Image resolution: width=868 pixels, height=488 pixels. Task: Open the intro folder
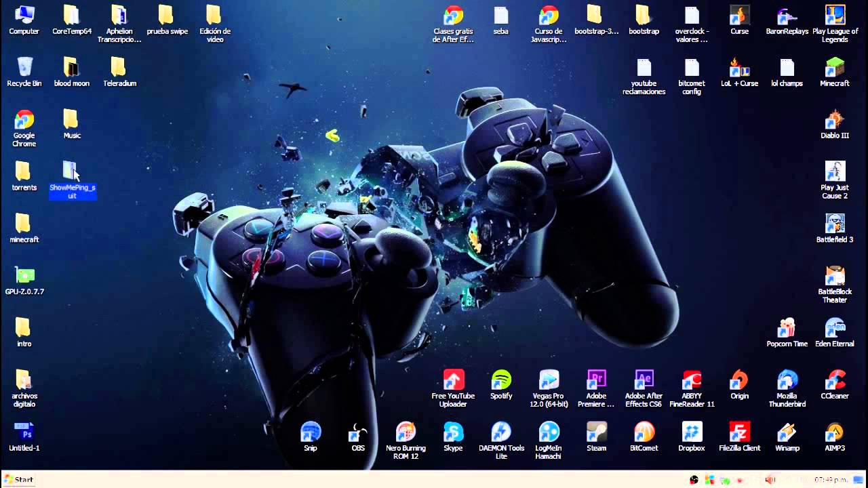coord(24,333)
